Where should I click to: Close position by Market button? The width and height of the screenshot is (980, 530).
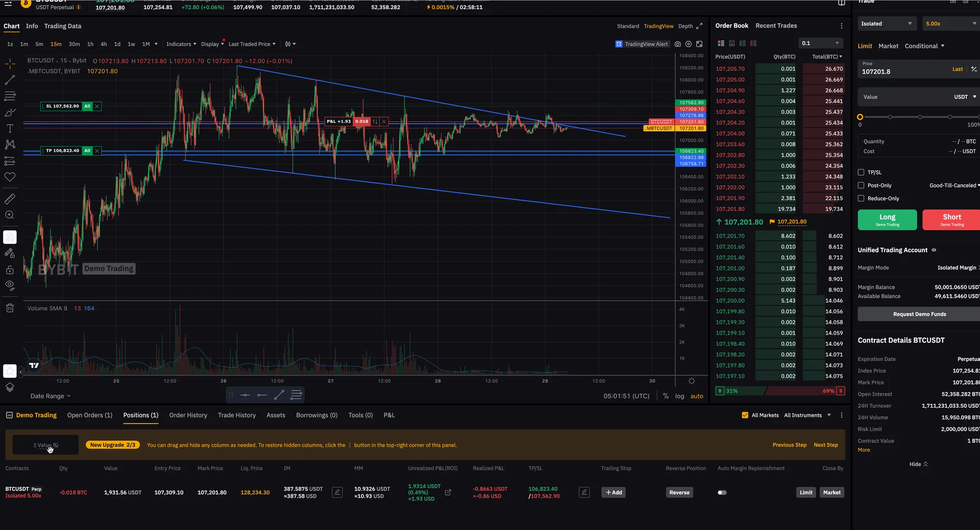(x=831, y=492)
